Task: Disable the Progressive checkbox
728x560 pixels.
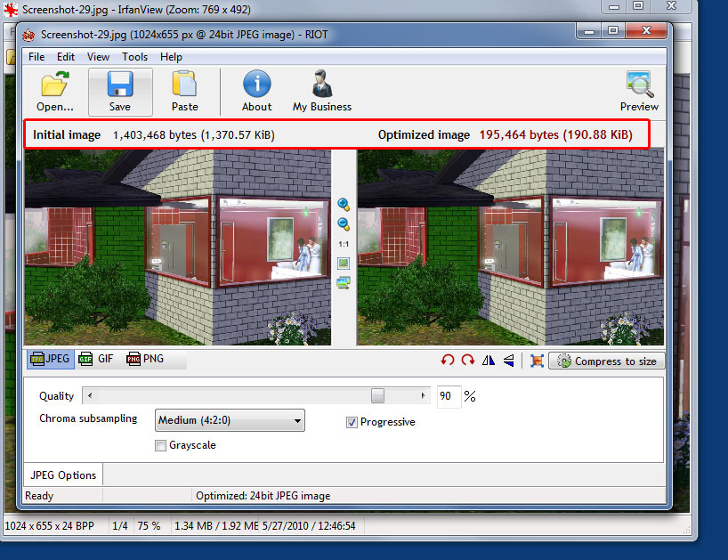Action: pos(352,422)
